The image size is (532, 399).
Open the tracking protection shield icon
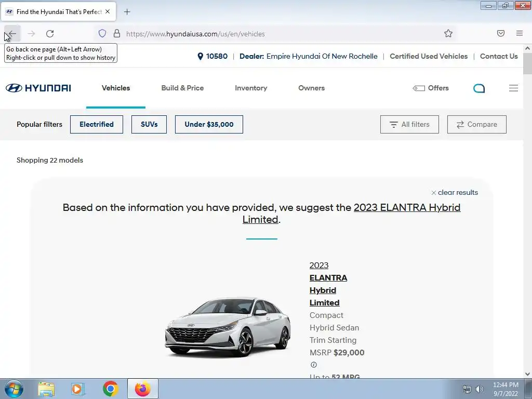(x=102, y=33)
